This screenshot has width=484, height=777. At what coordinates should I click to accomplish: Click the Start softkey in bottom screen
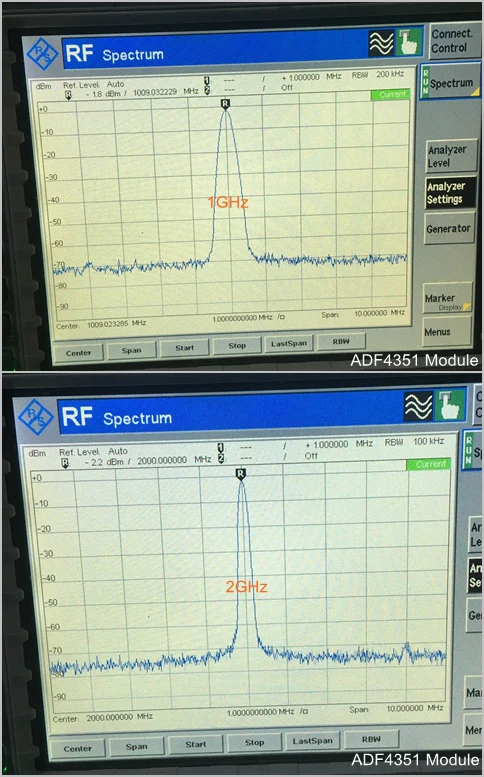point(196,744)
